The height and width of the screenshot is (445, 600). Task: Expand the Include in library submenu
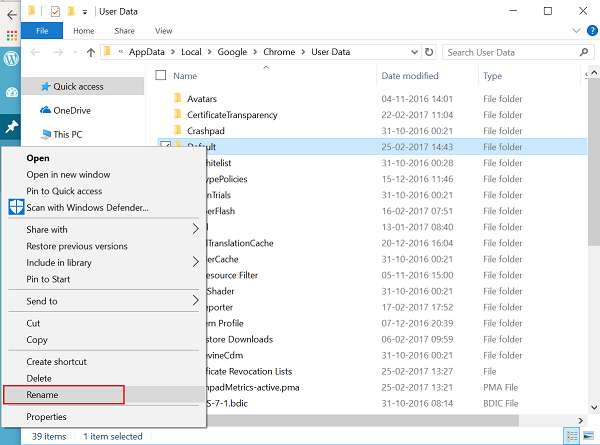(196, 262)
